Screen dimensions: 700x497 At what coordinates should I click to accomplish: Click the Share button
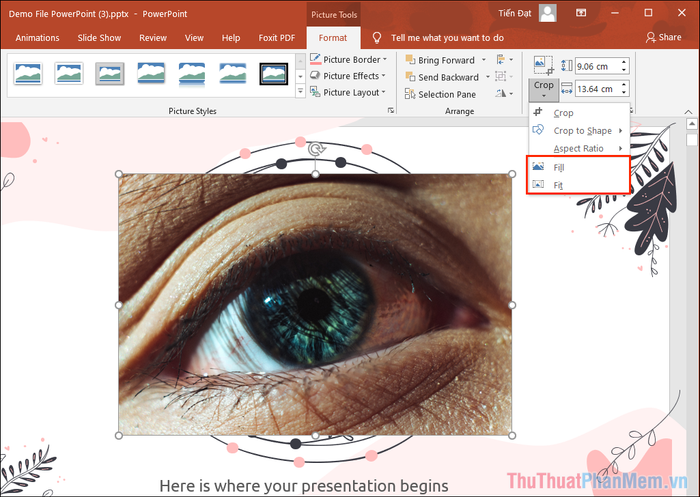[x=663, y=37]
